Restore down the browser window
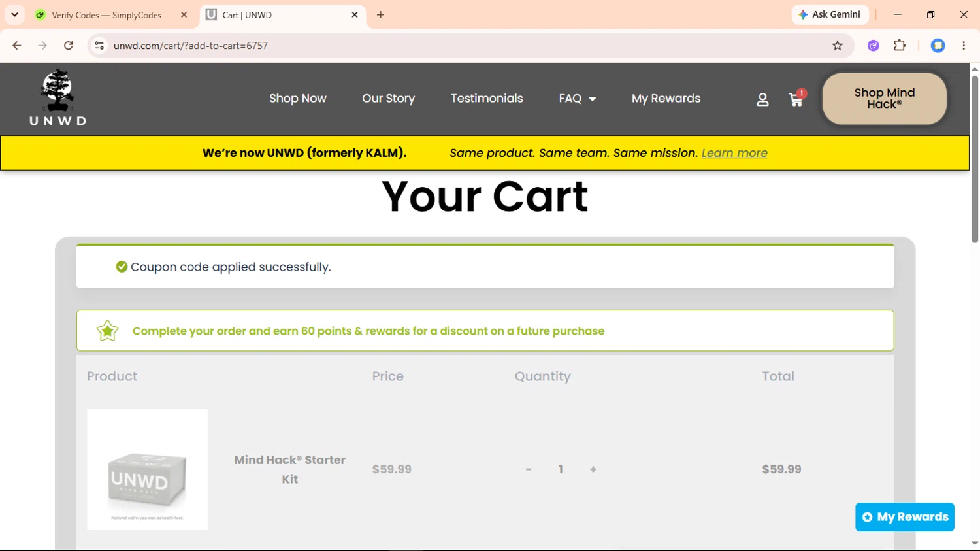 [930, 14]
